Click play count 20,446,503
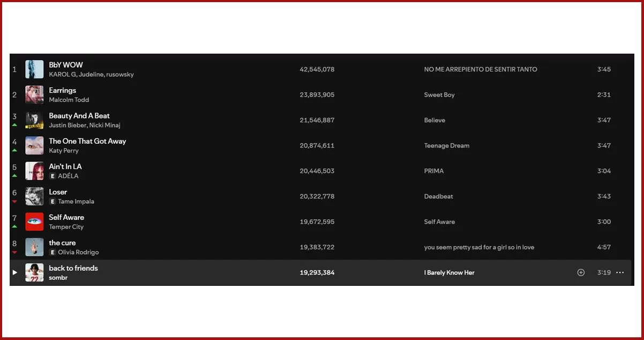 point(317,171)
